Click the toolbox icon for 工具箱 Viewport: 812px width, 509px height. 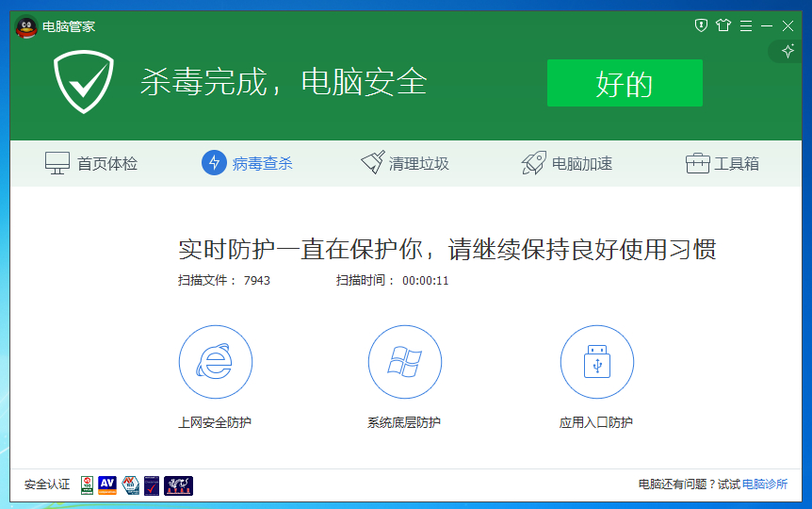pos(698,163)
